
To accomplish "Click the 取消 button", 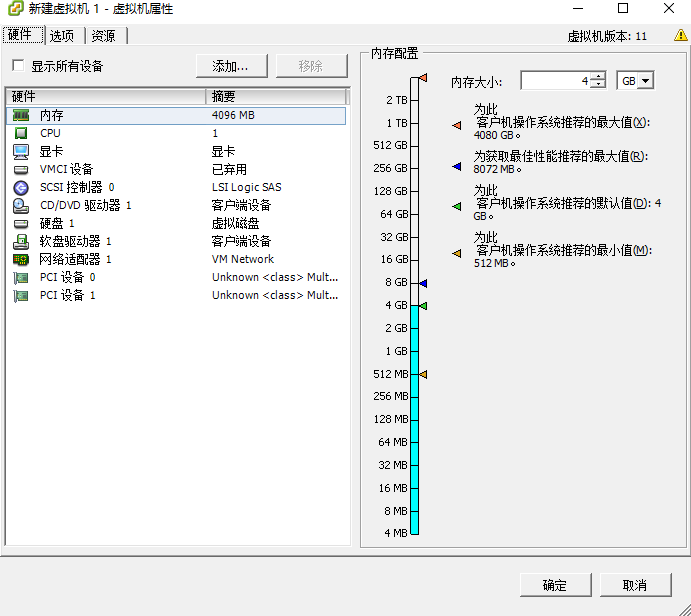I will tap(635, 585).
